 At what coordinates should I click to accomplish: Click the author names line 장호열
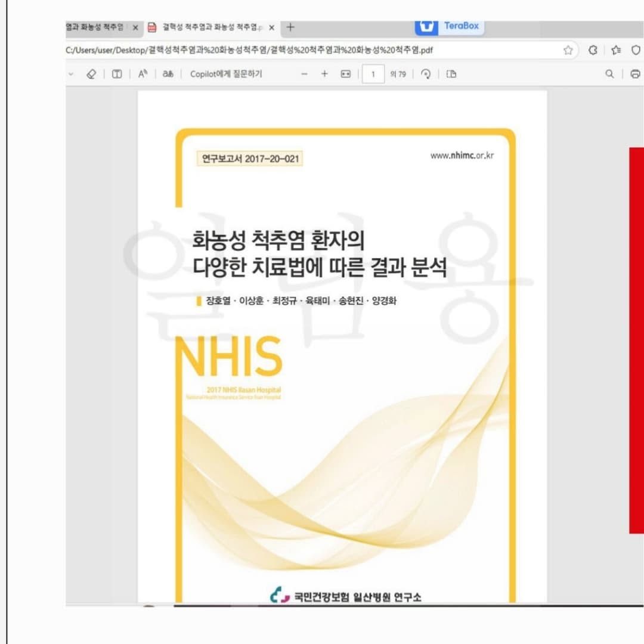tap(301, 301)
